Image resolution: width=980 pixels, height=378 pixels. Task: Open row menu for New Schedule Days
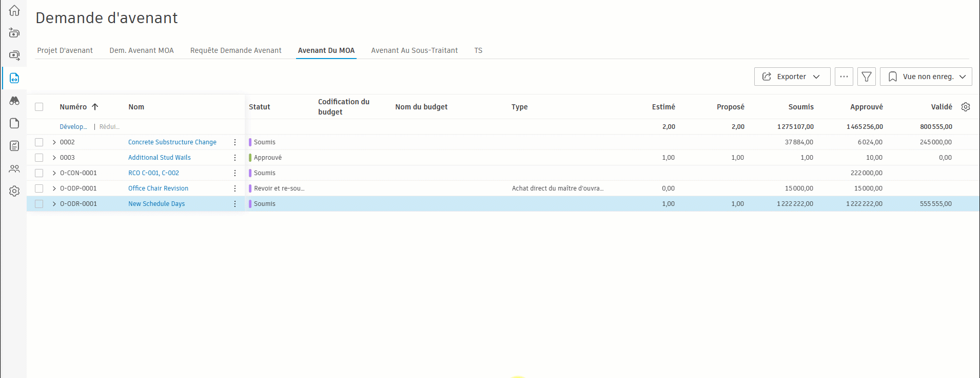click(235, 204)
